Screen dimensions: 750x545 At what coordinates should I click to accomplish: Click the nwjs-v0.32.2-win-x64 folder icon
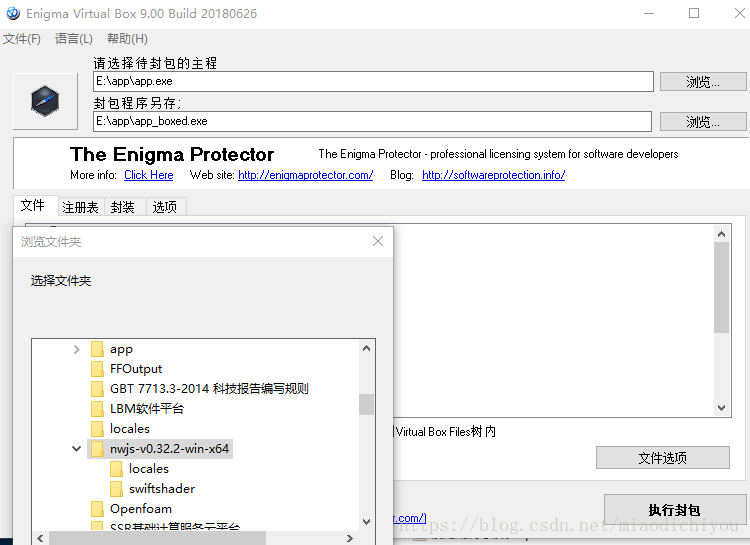click(x=97, y=449)
